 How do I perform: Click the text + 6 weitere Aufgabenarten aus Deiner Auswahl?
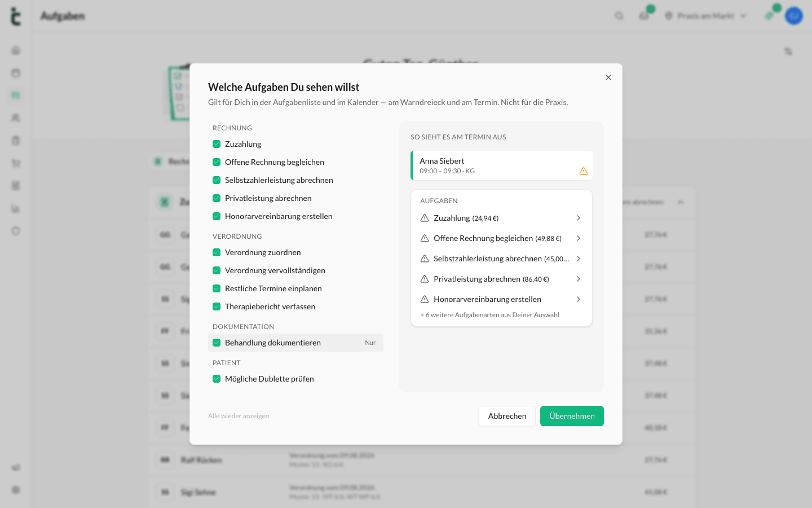pyautogui.click(x=489, y=315)
